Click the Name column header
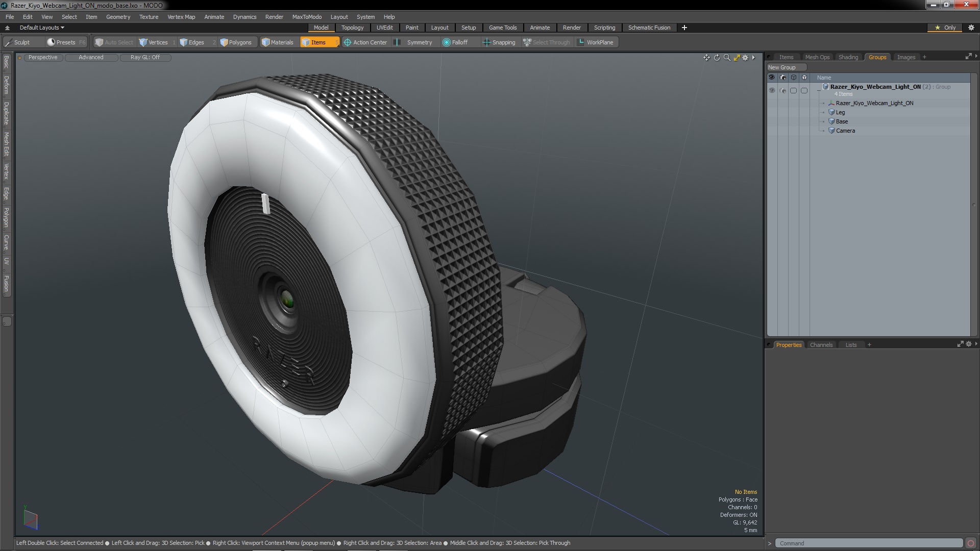This screenshot has height=551, width=980. [824, 78]
